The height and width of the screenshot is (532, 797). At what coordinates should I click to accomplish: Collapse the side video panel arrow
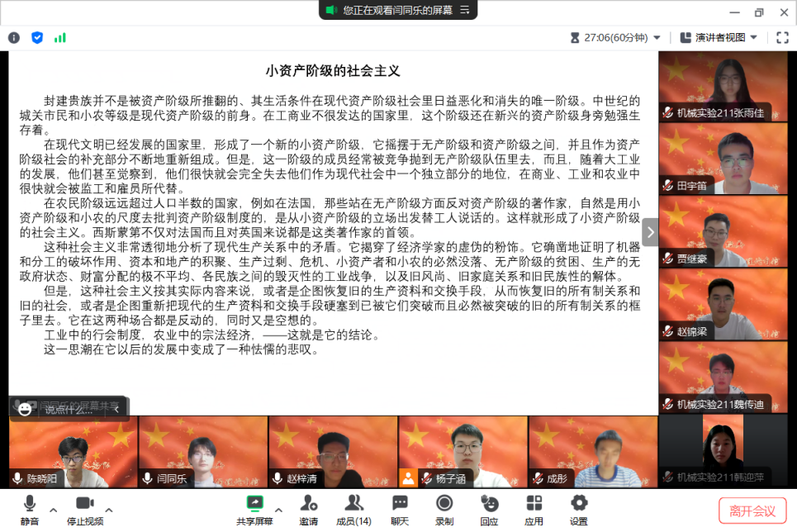click(650, 232)
